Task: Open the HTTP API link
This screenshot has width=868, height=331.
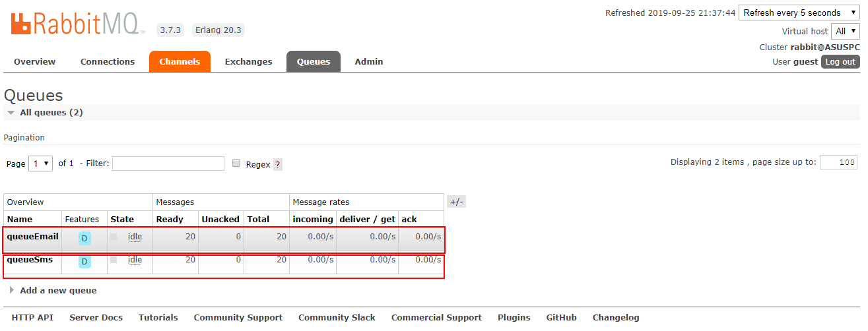Action: [x=32, y=318]
